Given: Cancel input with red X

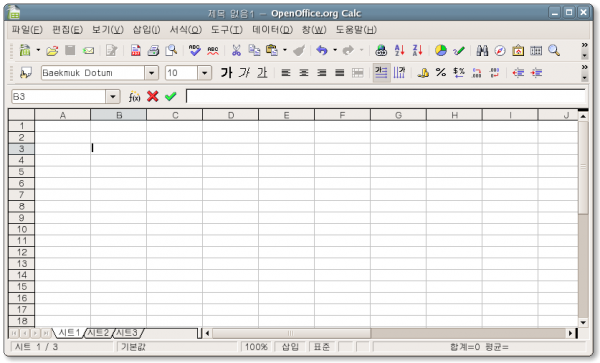Looking at the screenshot, I should coord(153,96).
